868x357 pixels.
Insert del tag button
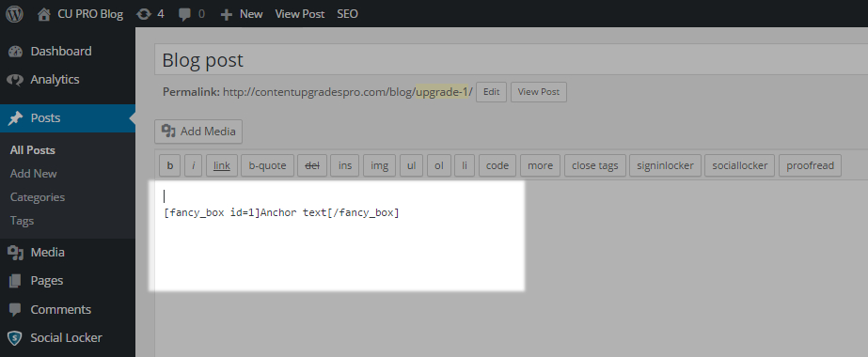point(312,165)
